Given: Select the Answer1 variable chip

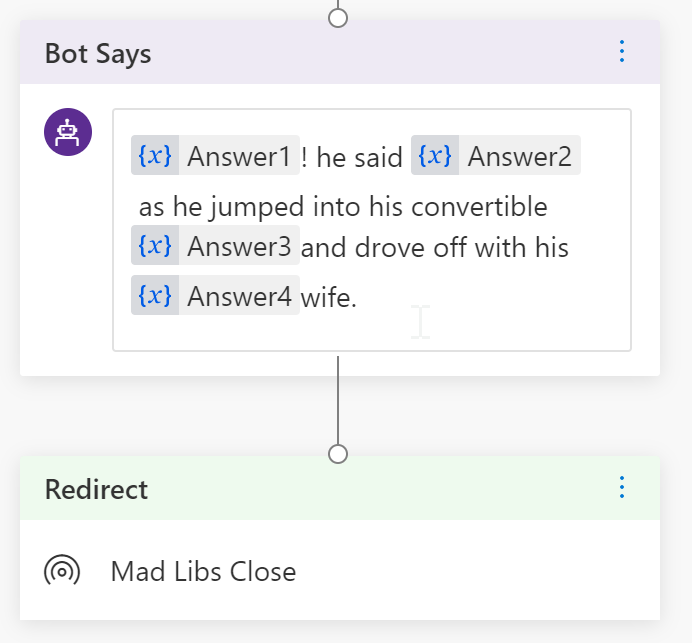Looking at the screenshot, I should click(238, 157).
